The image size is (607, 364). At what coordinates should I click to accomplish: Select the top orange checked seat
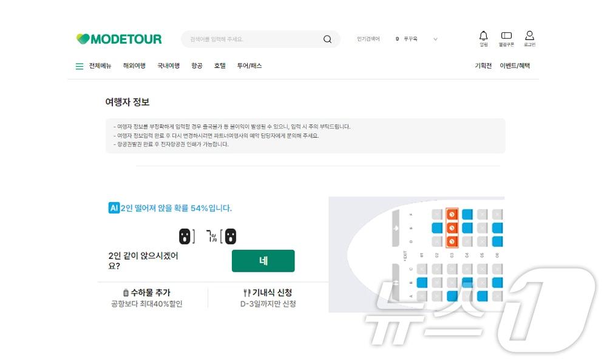click(x=452, y=214)
